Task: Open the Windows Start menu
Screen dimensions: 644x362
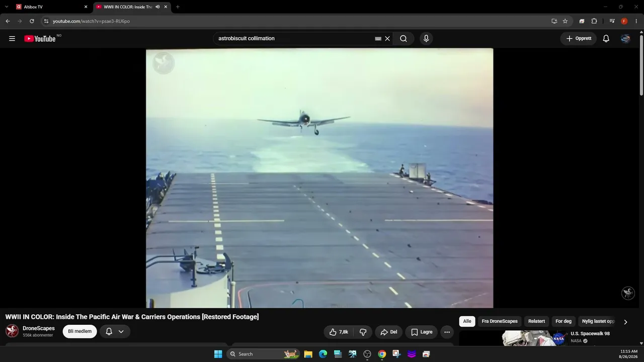Action: coord(218,354)
